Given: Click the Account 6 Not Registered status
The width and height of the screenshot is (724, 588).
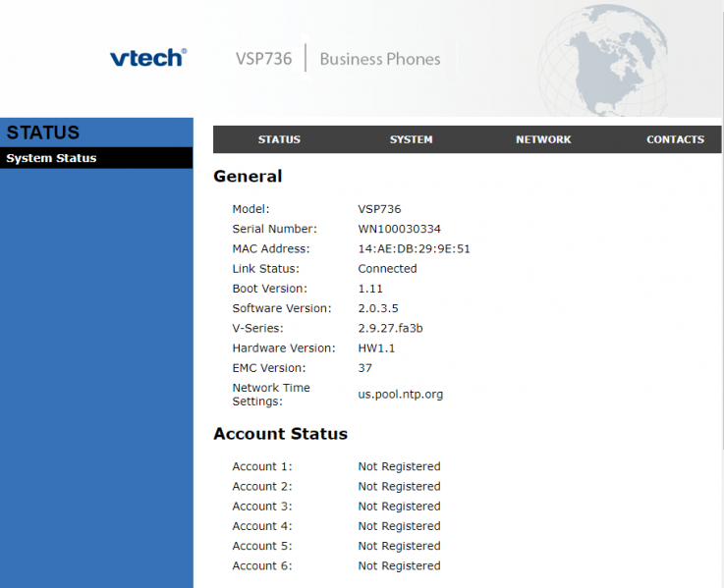Looking at the screenshot, I should pos(400,565).
